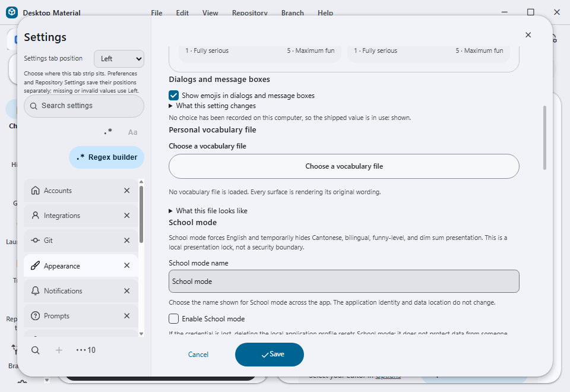Open the Repository menu

pos(250,13)
